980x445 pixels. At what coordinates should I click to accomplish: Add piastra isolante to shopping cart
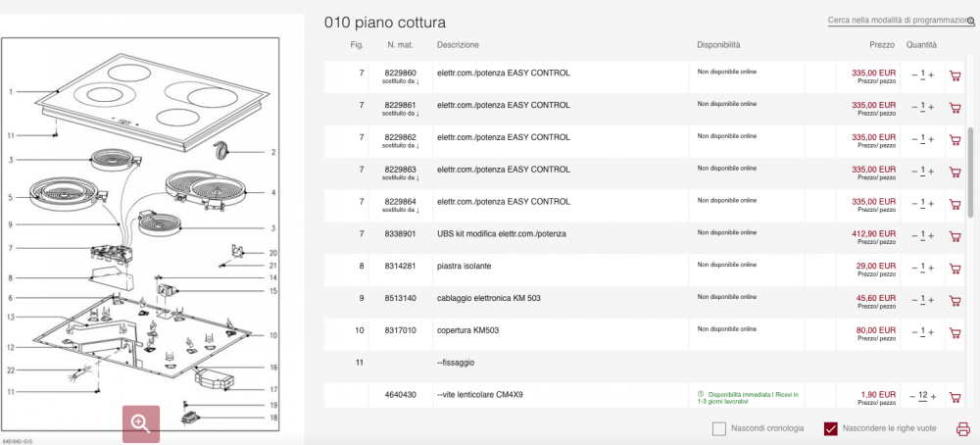coord(955,269)
